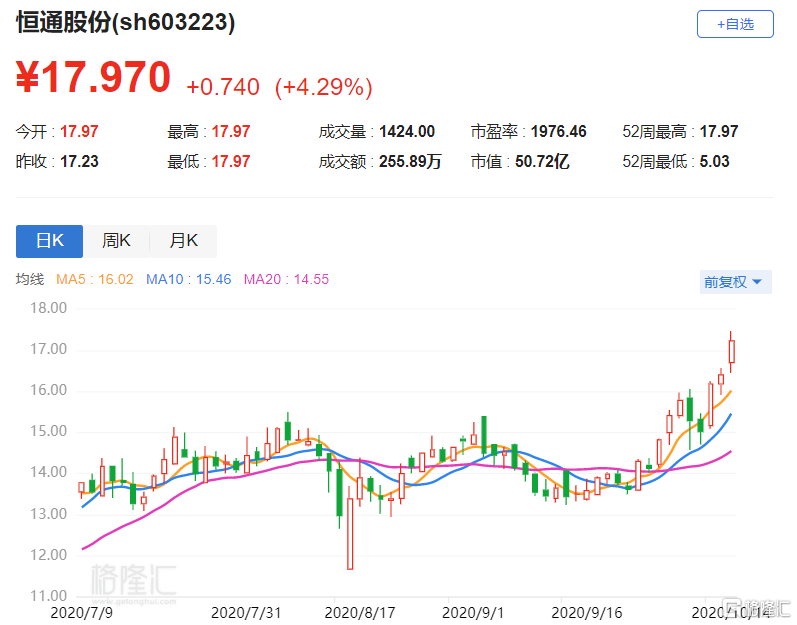Viewport: 797px width, 625px height.
Task: Click the 52周最高 value 17.97
Action: 719,132
